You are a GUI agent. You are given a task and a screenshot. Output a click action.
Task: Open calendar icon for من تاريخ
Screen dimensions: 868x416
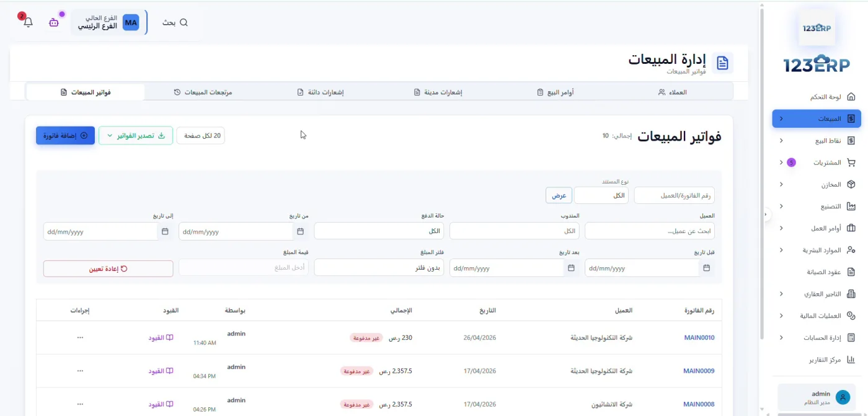coord(301,231)
